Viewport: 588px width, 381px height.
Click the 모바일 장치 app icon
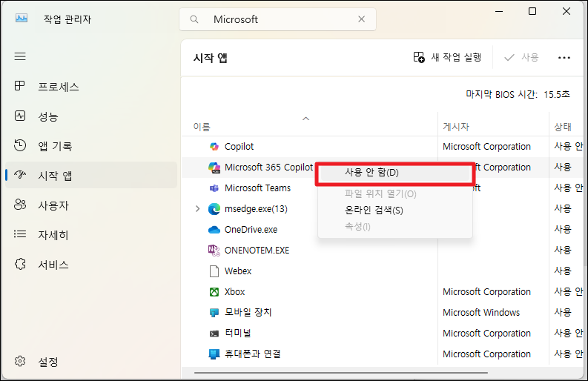(x=214, y=312)
